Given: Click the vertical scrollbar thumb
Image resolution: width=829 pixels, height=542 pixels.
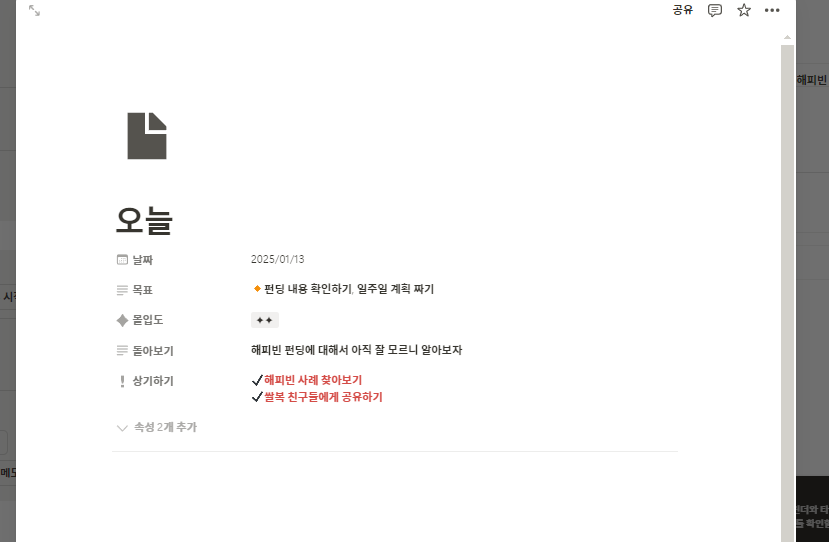Looking at the screenshot, I should click(787, 293).
